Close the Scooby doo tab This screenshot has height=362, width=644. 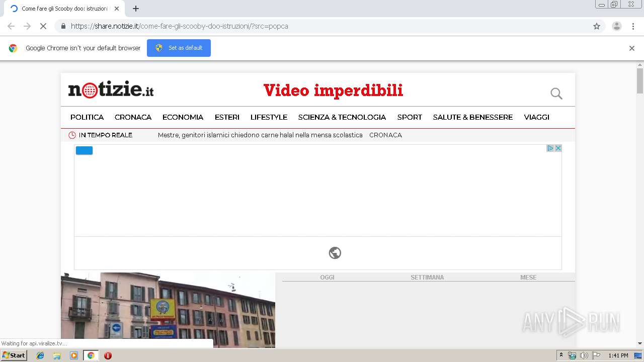click(x=117, y=9)
